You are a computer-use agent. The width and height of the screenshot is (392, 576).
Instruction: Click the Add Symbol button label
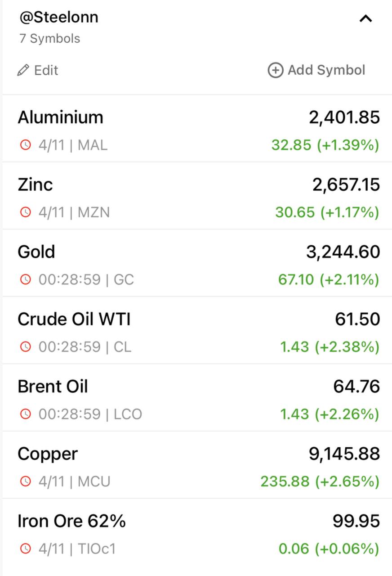pos(326,70)
